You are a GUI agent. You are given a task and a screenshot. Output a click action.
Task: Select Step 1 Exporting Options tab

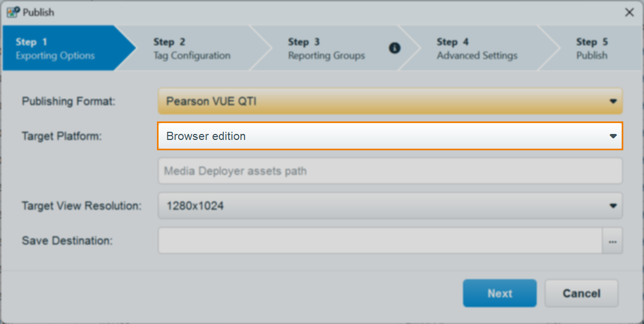(x=60, y=48)
